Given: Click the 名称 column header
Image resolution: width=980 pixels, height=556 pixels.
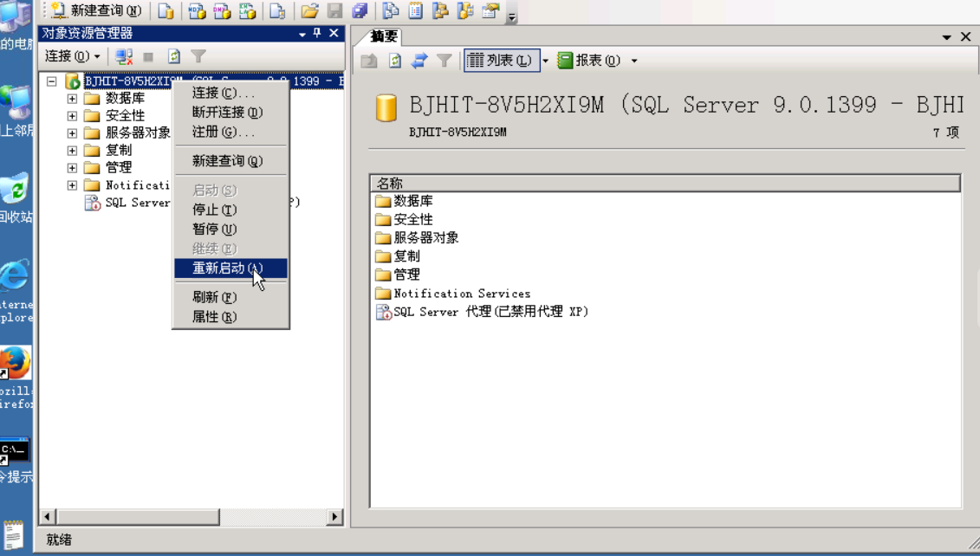Looking at the screenshot, I should click(x=665, y=183).
